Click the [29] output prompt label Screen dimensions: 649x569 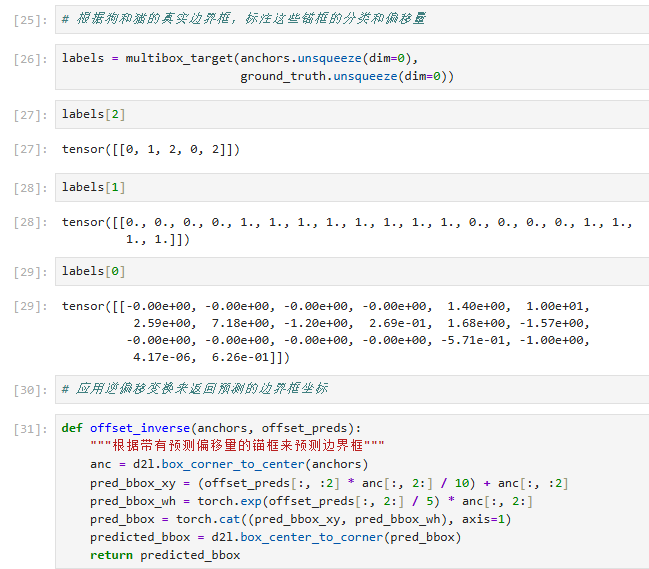pos(31,307)
